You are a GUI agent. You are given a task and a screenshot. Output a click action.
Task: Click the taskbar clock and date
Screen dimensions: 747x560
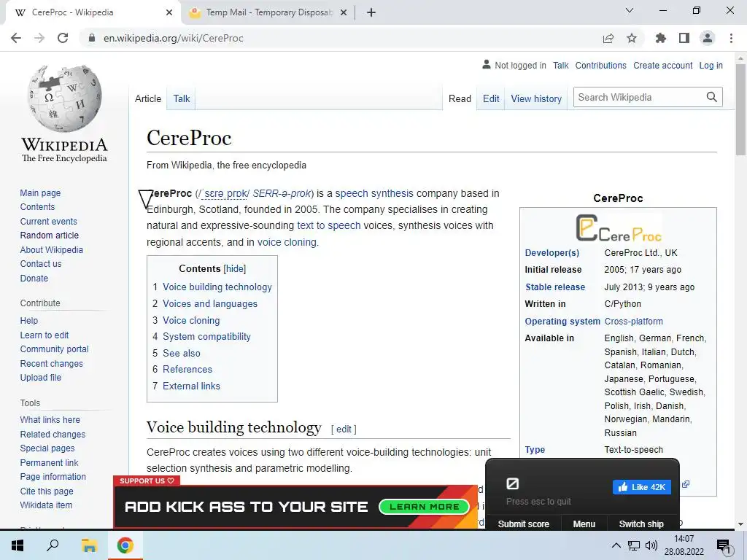684,545
